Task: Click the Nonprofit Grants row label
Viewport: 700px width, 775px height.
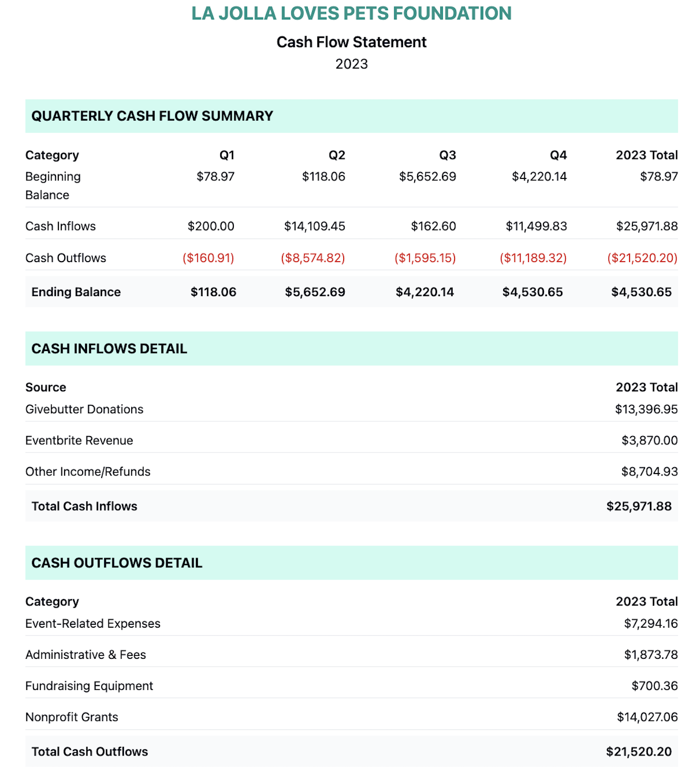Action: [71, 717]
